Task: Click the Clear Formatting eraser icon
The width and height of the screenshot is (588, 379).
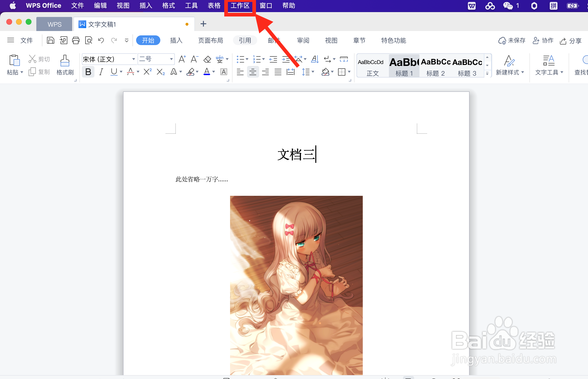Action: [207, 59]
